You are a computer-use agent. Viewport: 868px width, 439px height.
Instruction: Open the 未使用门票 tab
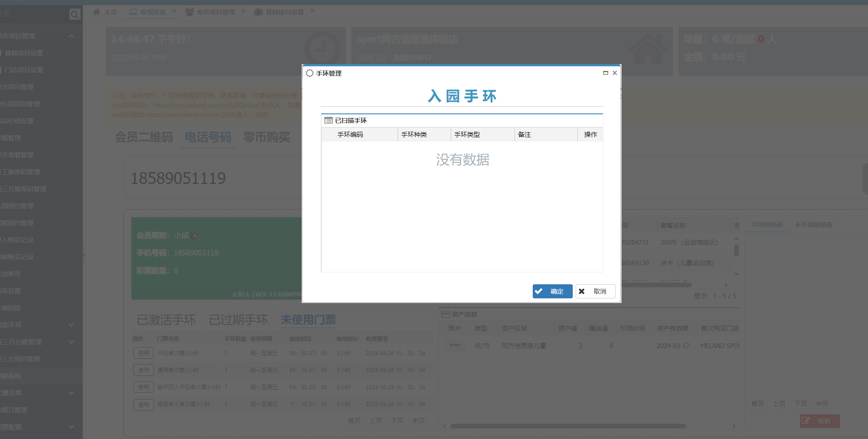tap(308, 320)
